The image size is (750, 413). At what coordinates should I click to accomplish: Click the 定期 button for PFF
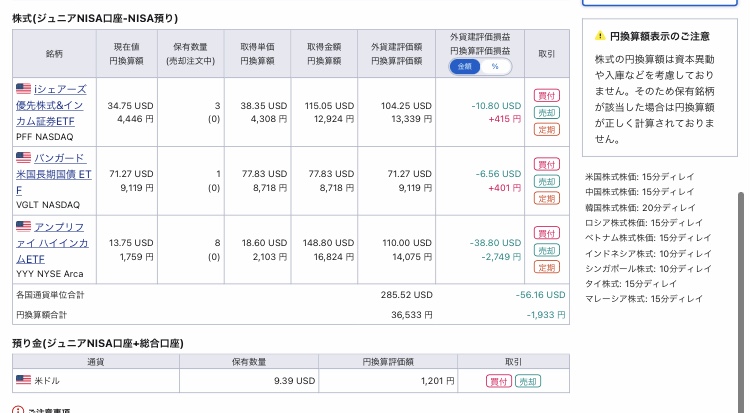pos(547,129)
